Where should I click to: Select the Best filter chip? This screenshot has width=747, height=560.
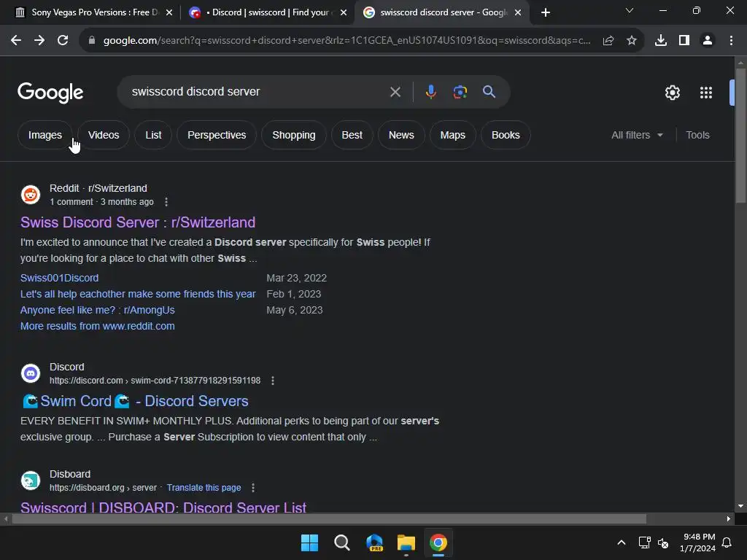[352, 135]
